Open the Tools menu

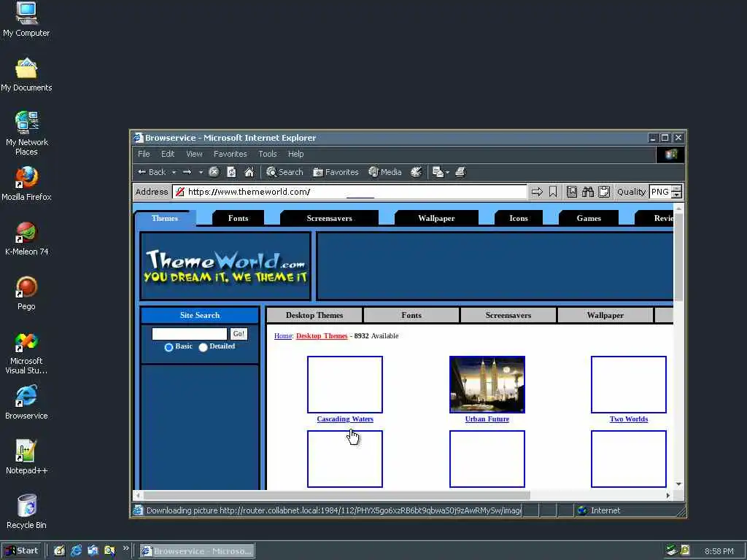click(268, 154)
